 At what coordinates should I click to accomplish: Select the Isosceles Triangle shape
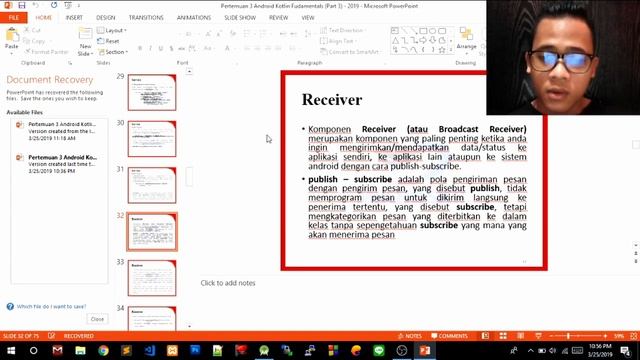[395, 40]
